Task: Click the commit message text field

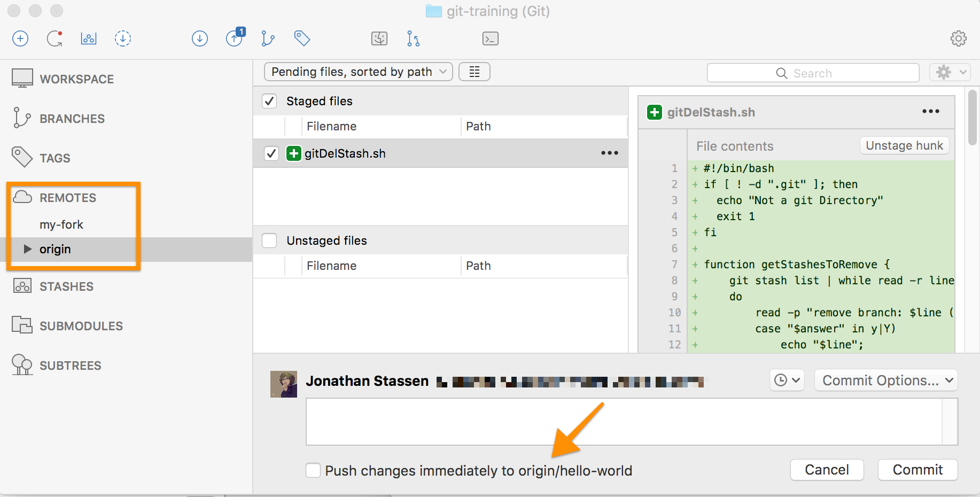Action: (624, 422)
